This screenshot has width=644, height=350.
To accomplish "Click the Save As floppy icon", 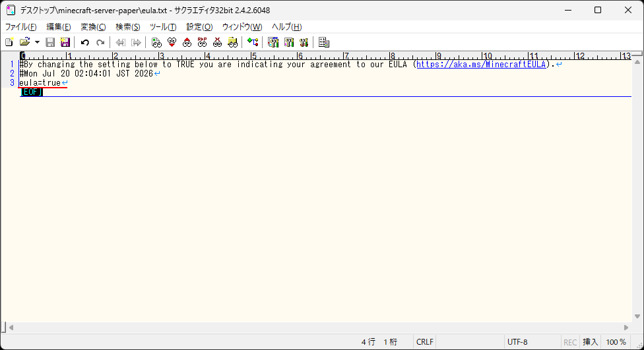I will tap(65, 42).
